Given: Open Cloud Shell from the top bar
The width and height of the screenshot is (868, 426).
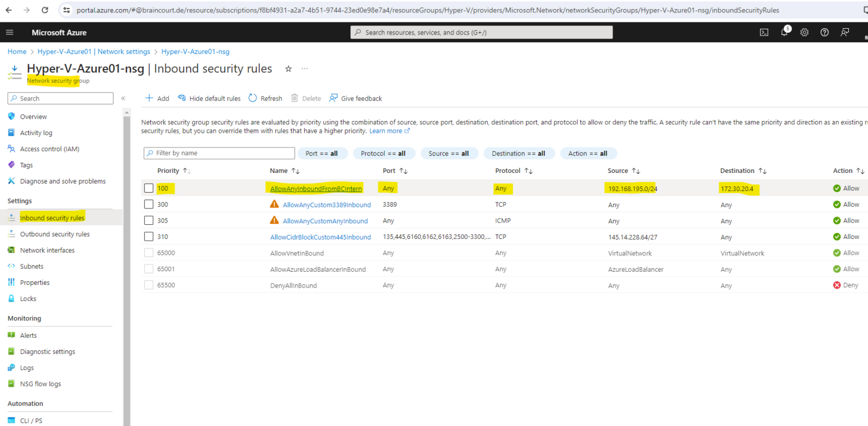Looking at the screenshot, I should [764, 32].
